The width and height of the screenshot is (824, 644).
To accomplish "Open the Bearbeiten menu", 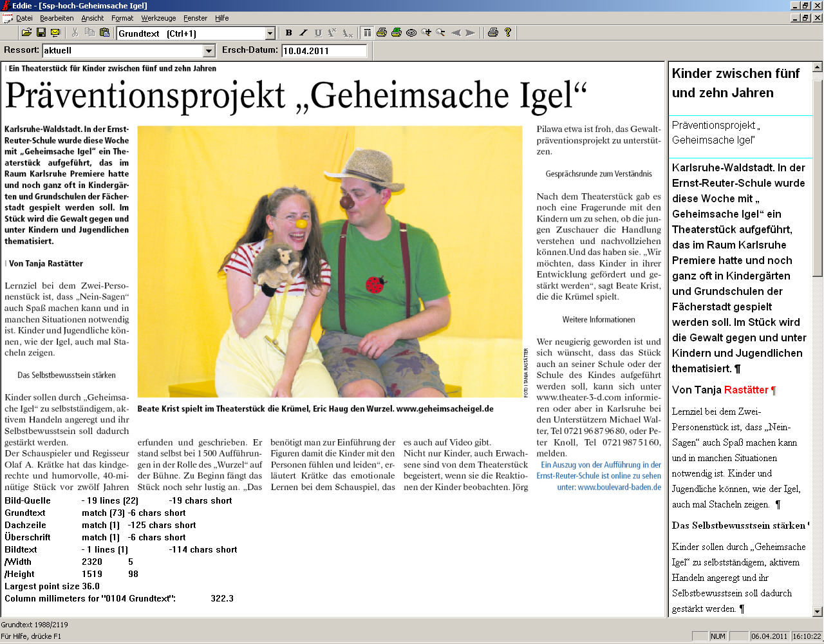I will pos(57,18).
